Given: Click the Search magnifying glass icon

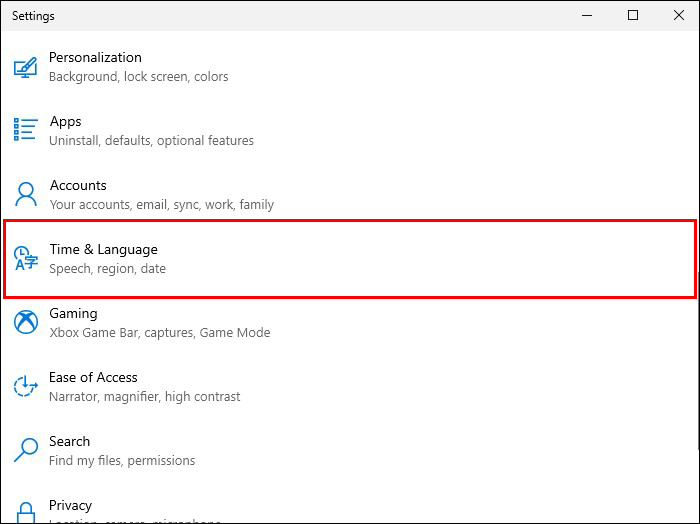Looking at the screenshot, I should 25,450.
